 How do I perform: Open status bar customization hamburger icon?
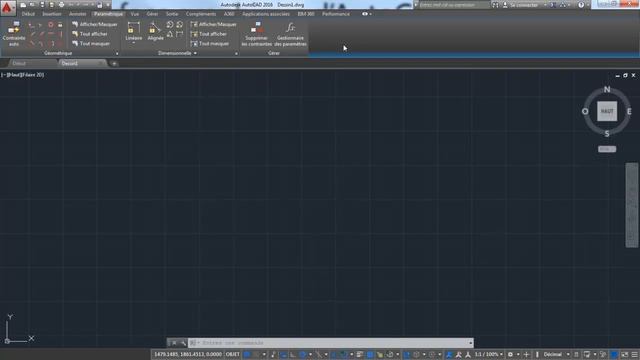(x=634, y=354)
